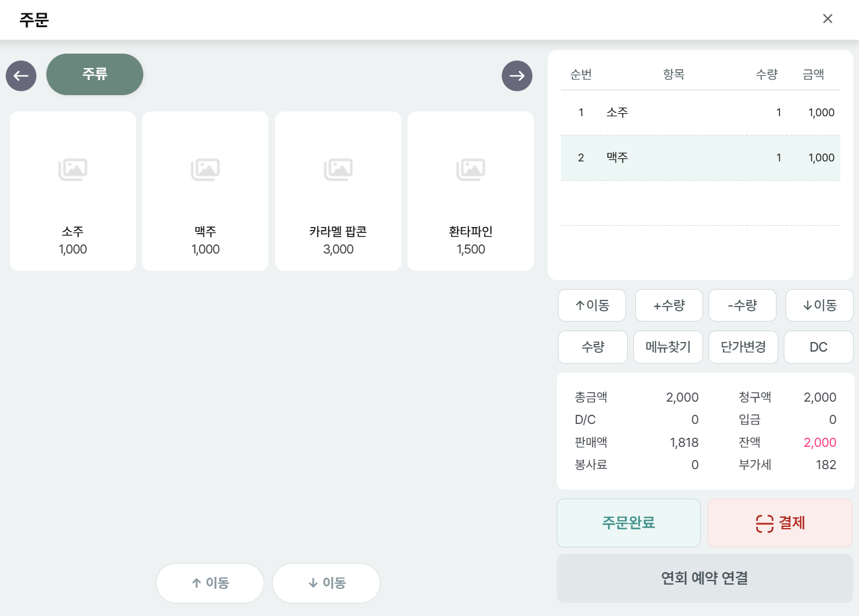The width and height of the screenshot is (859, 616).
Task: Click 단가변경 to change unit price
Action: click(x=743, y=347)
